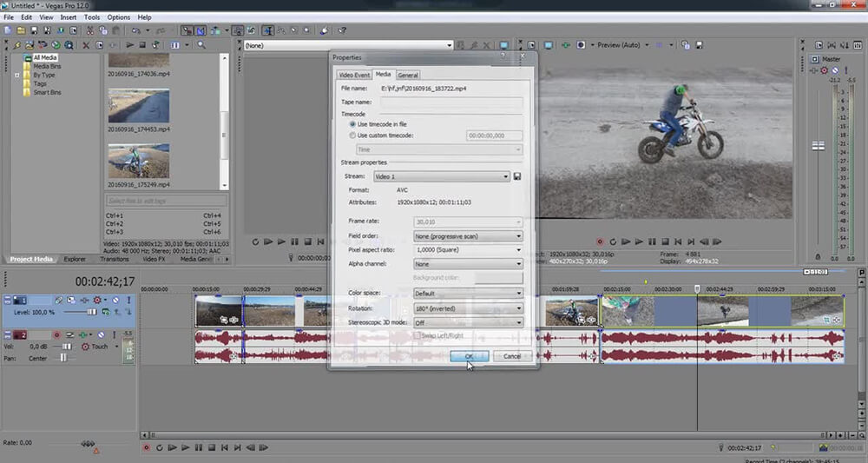The width and height of the screenshot is (868, 463).
Task: Open Track FX on video track 1
Action: coord(84,301)
